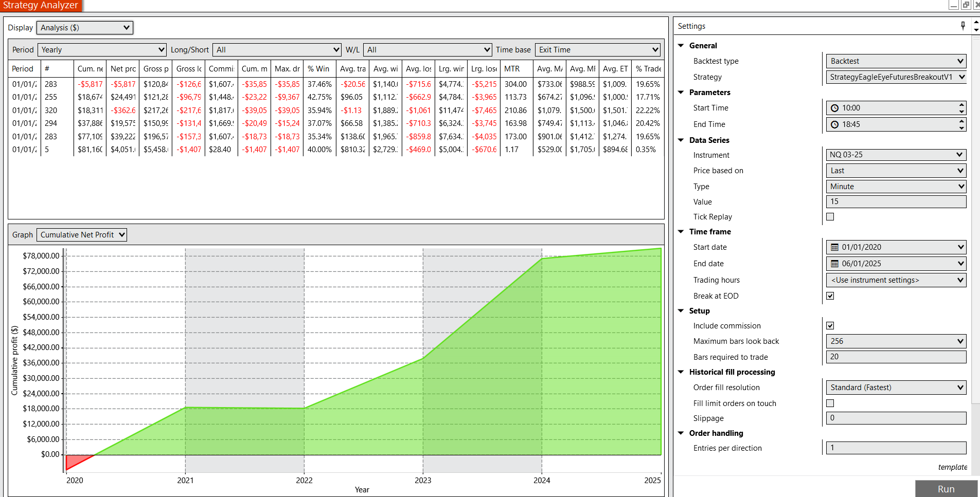Open the calendar icon for Start date
Screen dimensions: 980x497
[834, 247]
